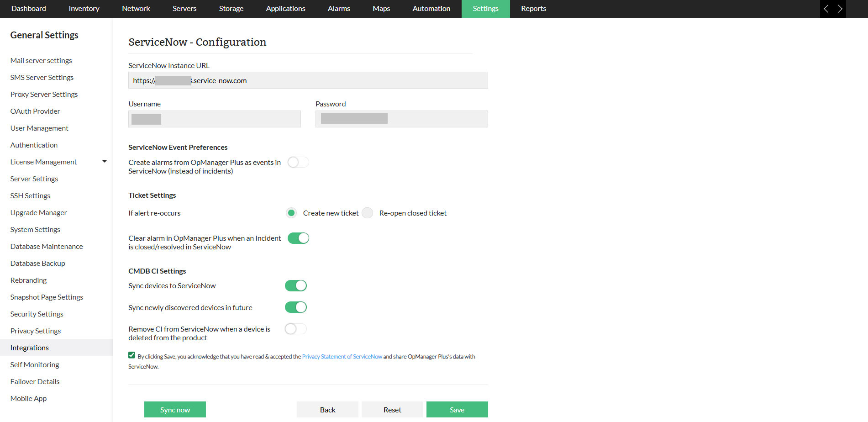The width and height of the screenshot is (868, 422).
Task: Go to Database Maintenance
Action: click(x=47, y=246)
